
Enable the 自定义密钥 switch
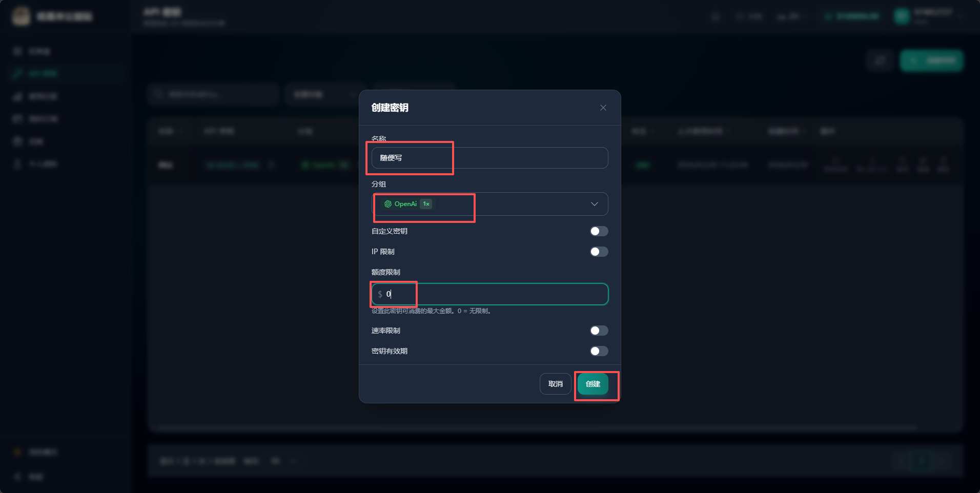[x=599, y=231]
